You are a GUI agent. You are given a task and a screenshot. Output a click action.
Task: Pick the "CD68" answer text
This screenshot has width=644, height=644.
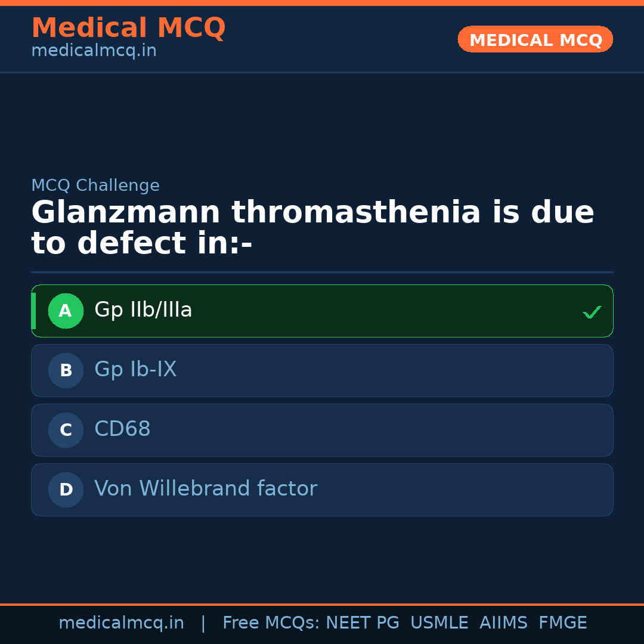tap(122, 429)
